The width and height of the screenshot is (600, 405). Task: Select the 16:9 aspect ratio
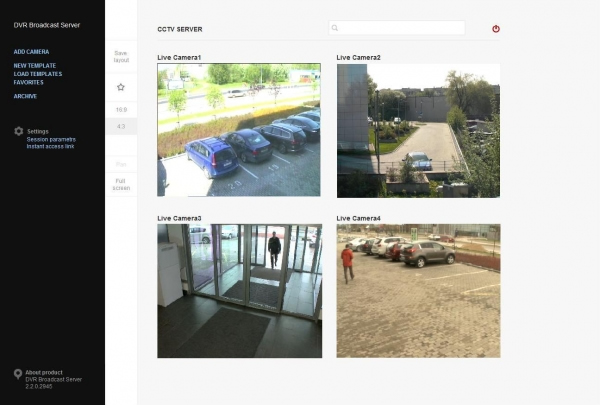(121, 110)
